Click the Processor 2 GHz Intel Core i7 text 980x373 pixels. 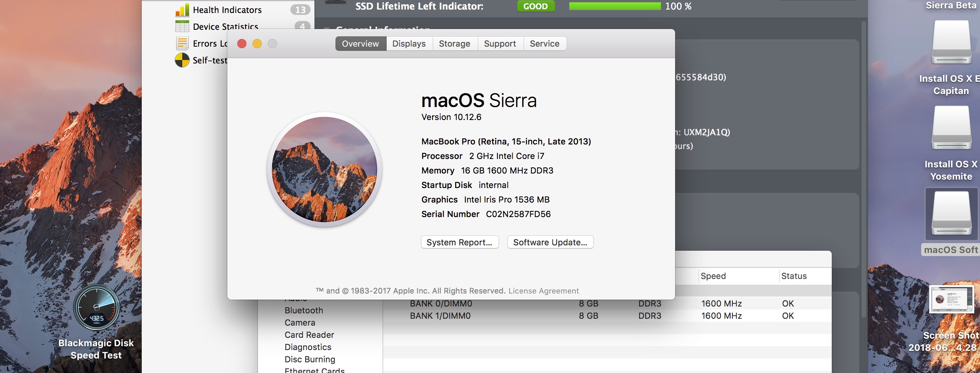483,156
